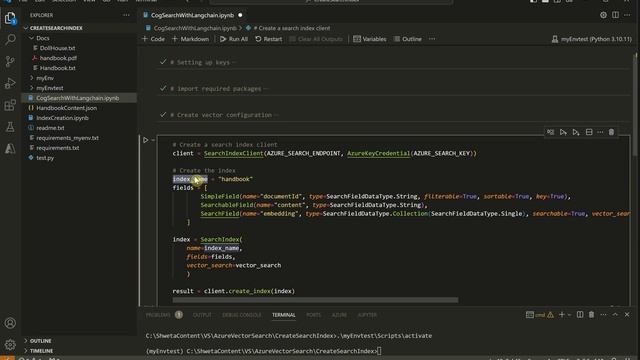Open Source Control view in activity bar
This screenshot has height=360, width=640.
click(x=10, y=62)
